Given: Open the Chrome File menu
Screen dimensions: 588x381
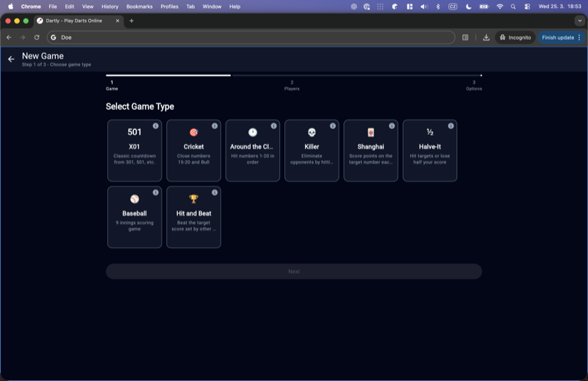Looking at the screenshot, I should pos(53,7).
